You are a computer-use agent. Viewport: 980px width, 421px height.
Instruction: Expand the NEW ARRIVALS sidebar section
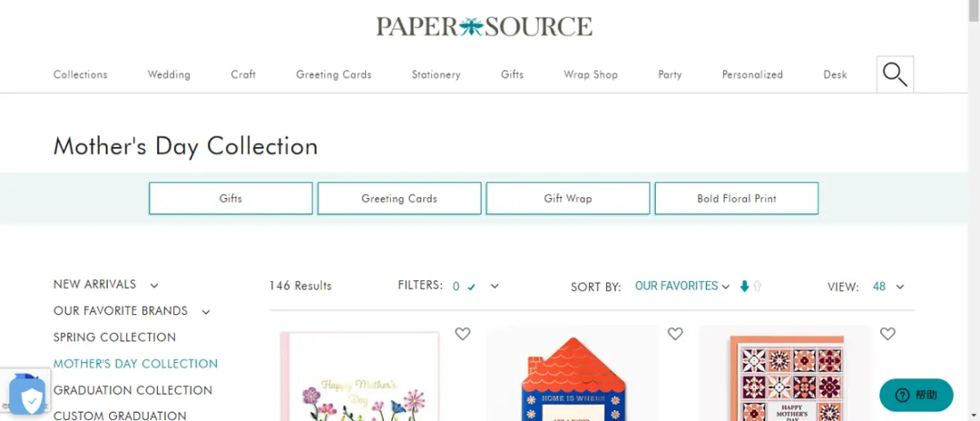[153, 286]
